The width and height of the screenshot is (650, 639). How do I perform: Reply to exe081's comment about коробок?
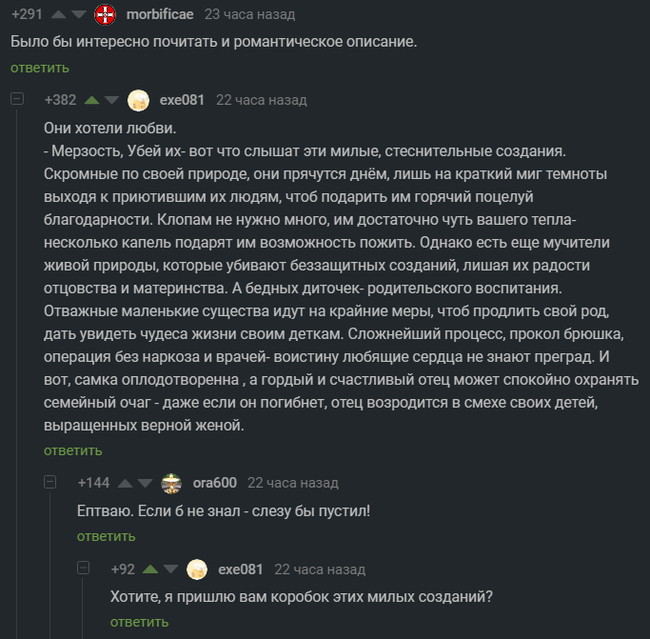click(139, 622)
